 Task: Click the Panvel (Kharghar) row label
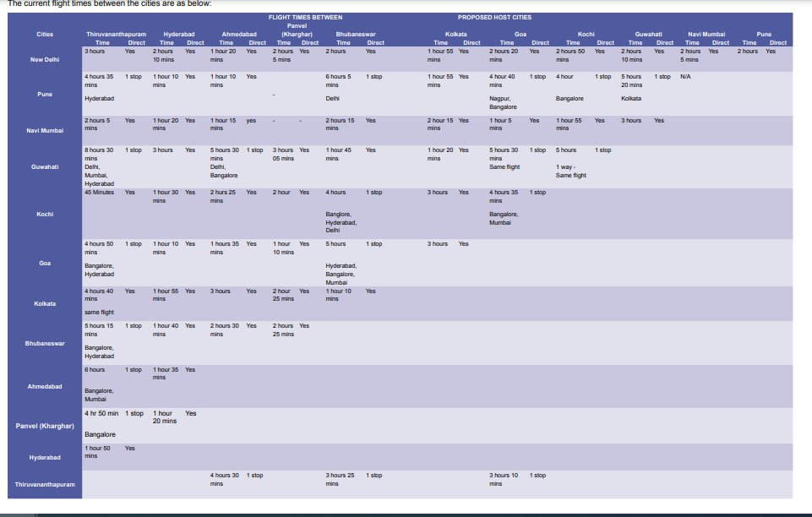(x=45, y=426)
